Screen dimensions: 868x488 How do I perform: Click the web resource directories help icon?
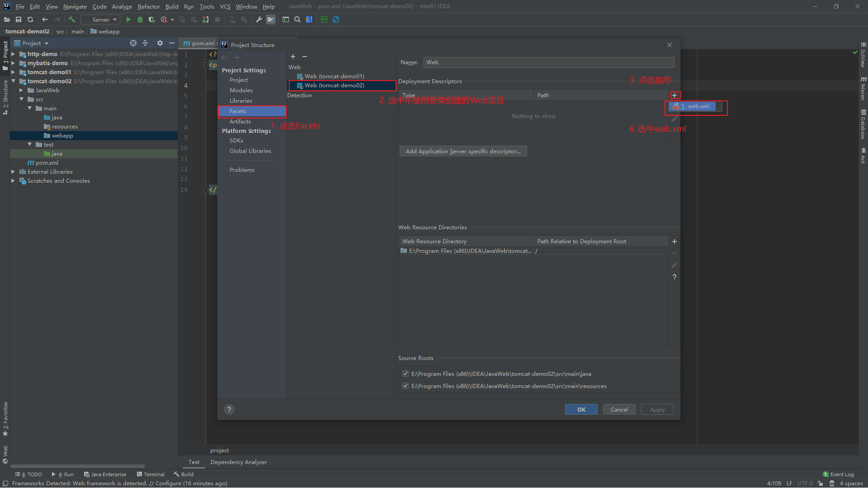click(x=675, y=277)
